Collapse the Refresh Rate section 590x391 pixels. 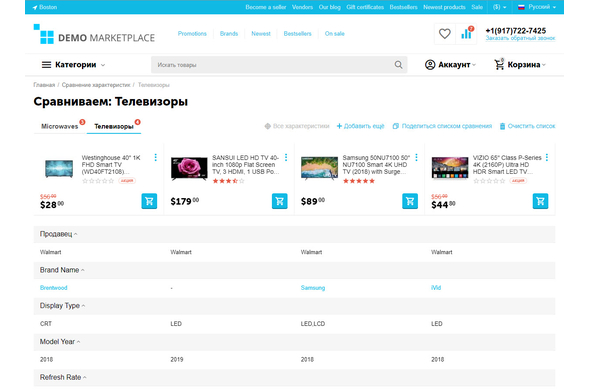(x=63, y=377)
